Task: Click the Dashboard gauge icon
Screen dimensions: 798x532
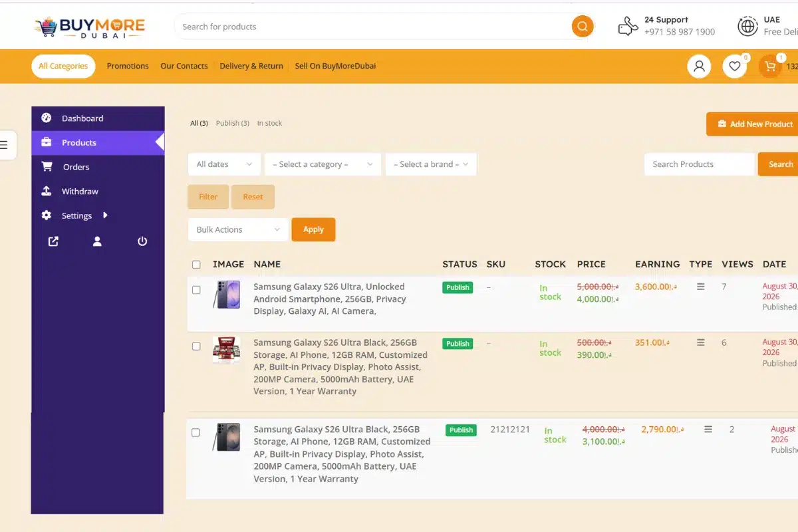Action: 47,118
